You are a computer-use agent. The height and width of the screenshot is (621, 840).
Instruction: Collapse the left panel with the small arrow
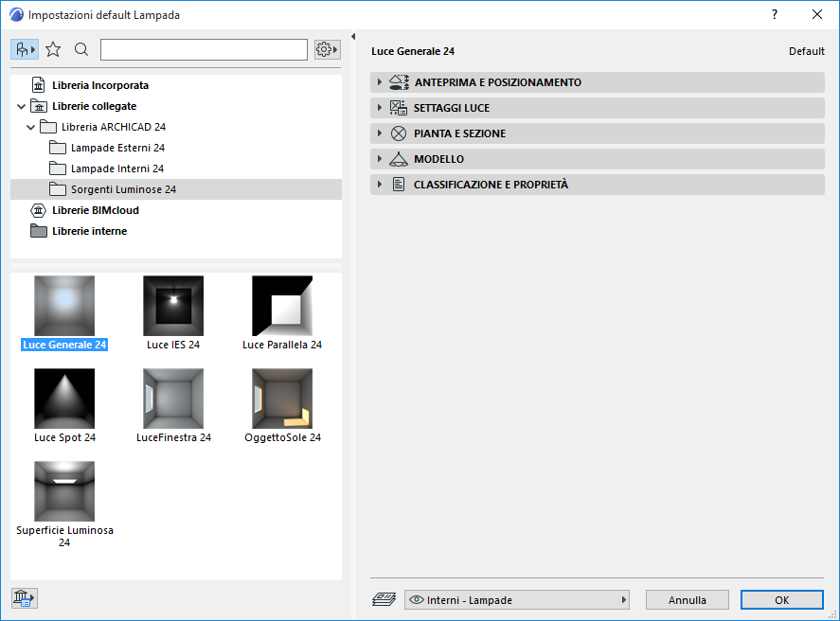click(353, 36)
